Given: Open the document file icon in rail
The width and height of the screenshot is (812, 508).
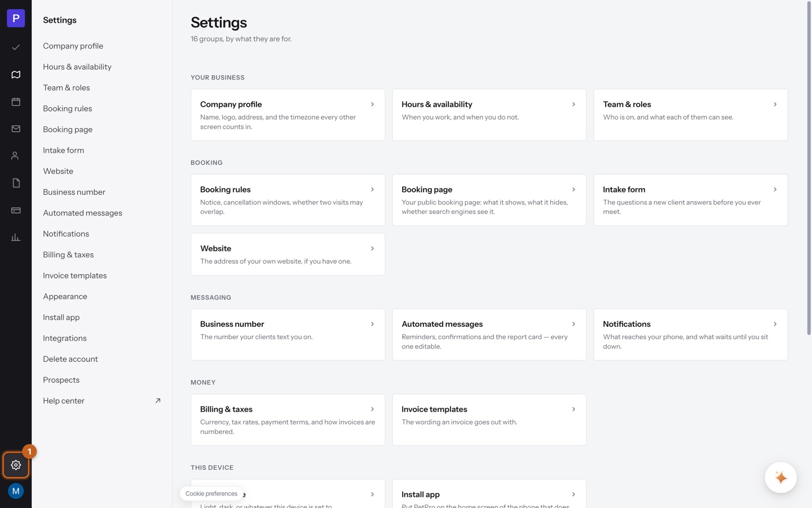Looking at the screenshot, I should (x=16, y=183).
